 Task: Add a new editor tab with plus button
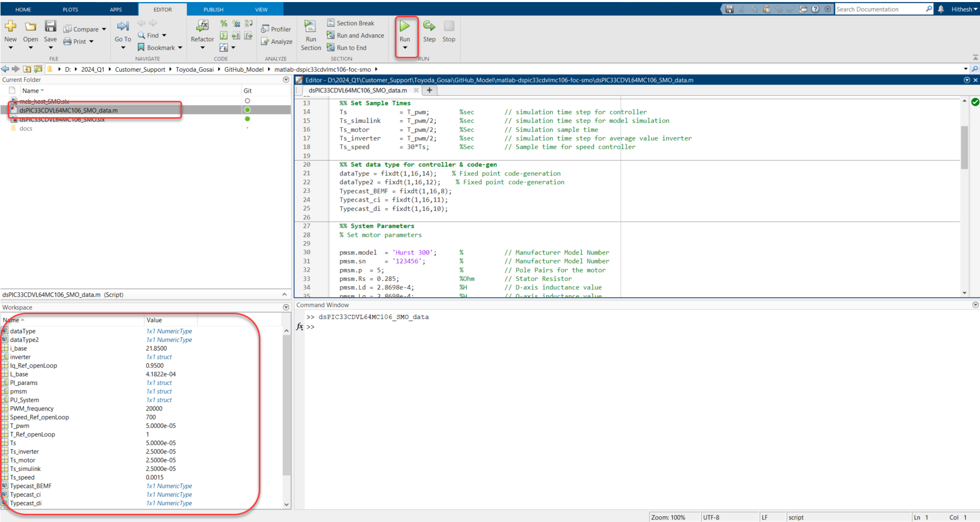coord(430,91)
